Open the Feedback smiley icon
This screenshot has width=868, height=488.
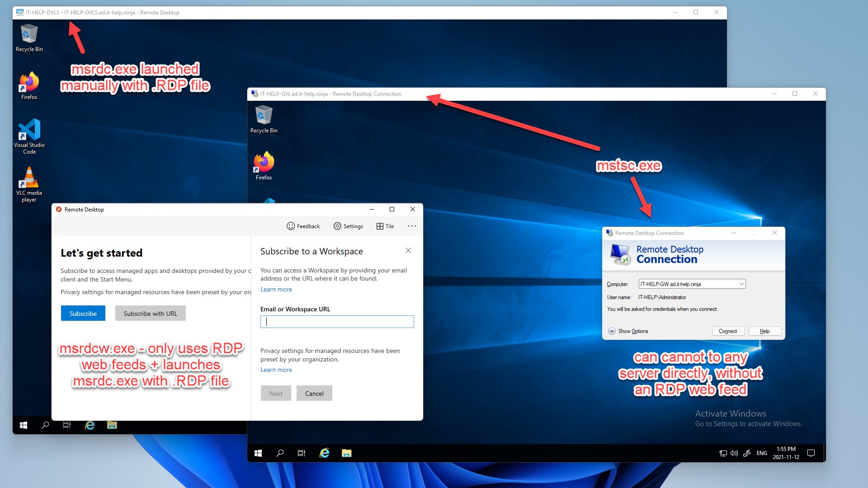coord(291,226)
